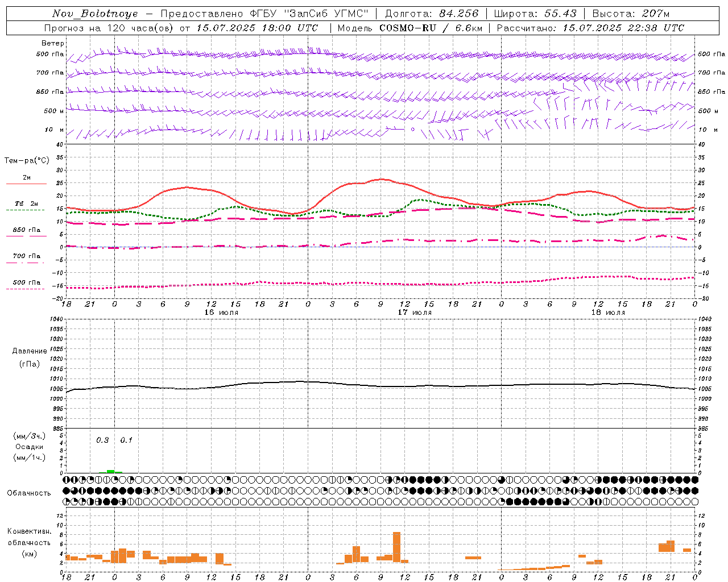The image size is (728, 582).
Task: Click the Облачность cloud cover label
Action: pos(29,493)
